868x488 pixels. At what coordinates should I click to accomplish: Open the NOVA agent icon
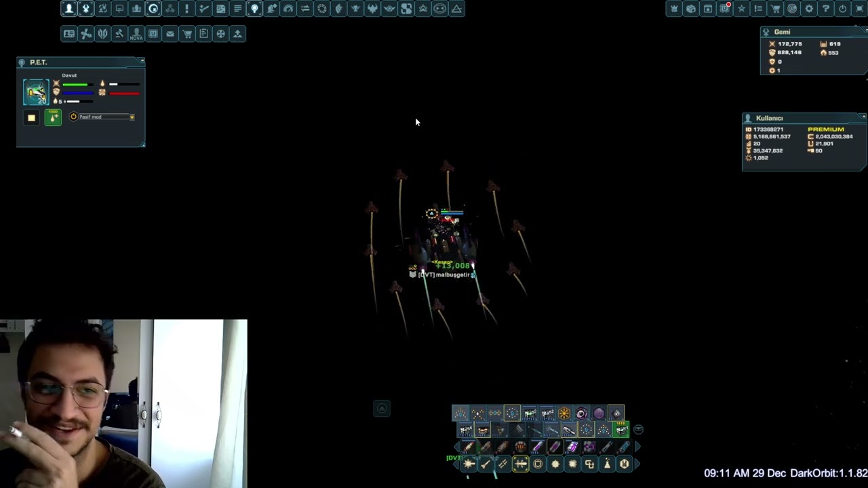pyautogui.click(x=136, y=33)
